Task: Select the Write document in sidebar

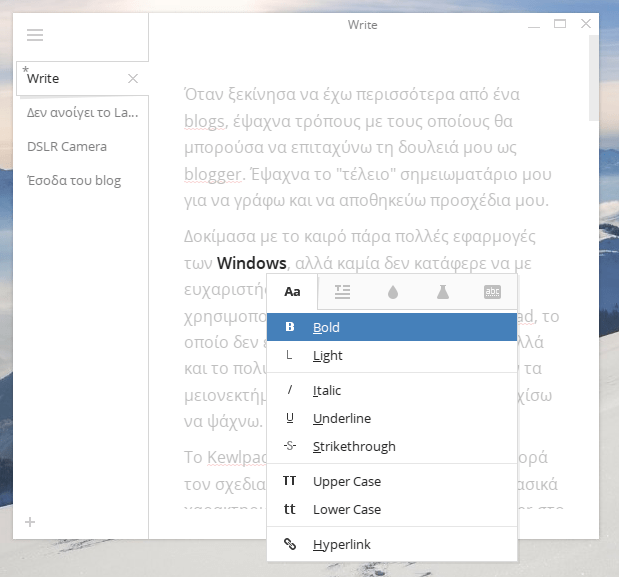Action: [x=82, y=79]
